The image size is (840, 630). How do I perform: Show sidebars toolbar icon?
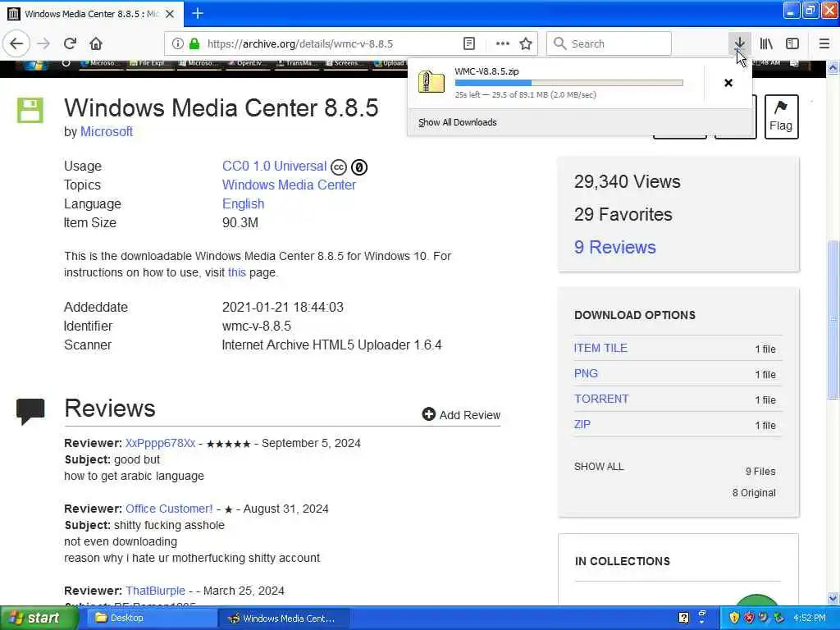coord(792,43)
